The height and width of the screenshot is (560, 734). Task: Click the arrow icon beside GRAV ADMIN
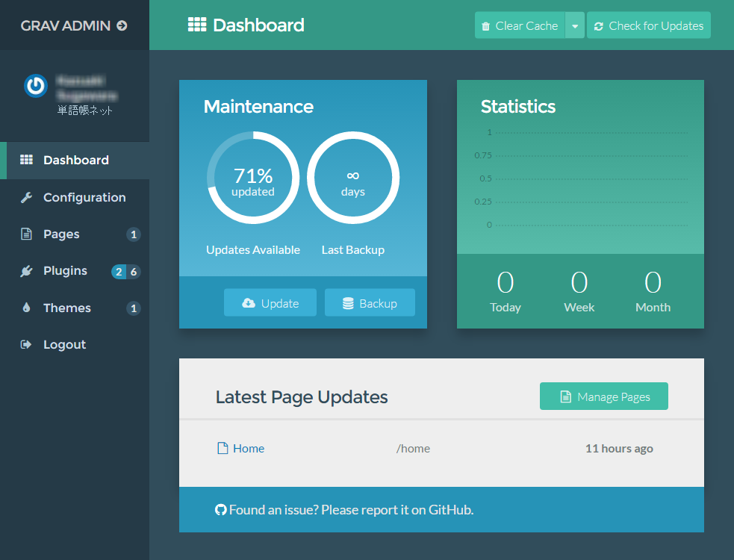pos(122,25)
